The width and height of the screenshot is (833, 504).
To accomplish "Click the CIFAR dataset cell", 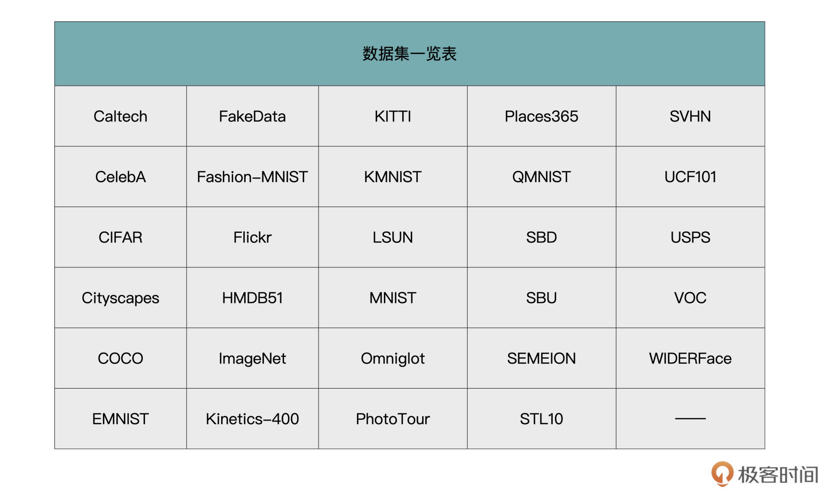I will coord(121,237).
